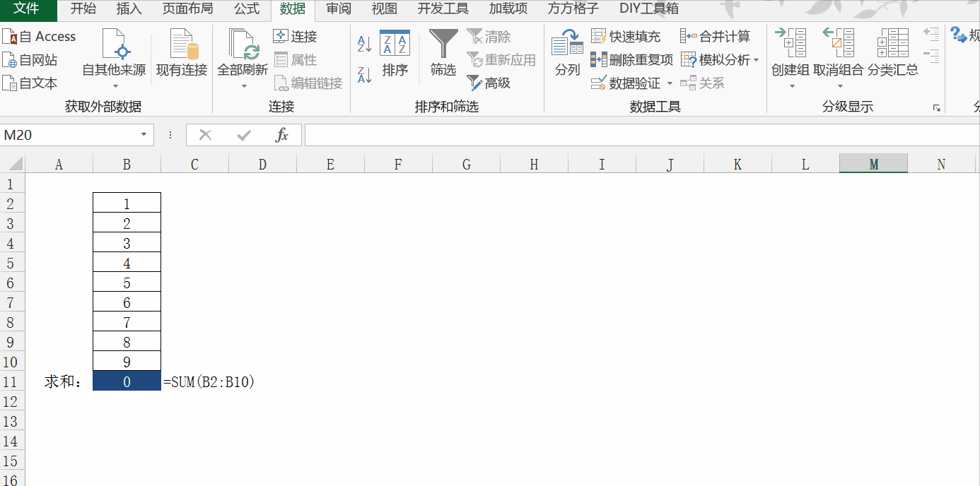Select cell B11 containing 0

127,382
